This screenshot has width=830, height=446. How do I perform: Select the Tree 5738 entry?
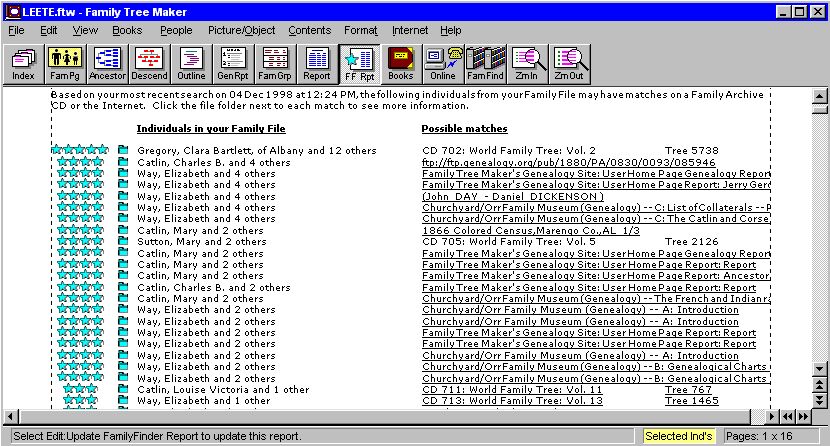692,150
